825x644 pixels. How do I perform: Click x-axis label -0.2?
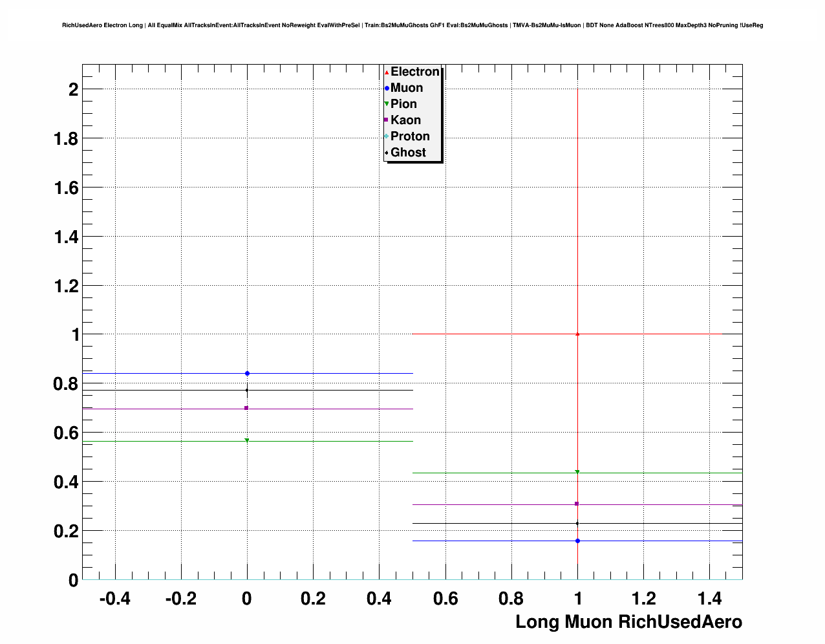(x=181, y=599)
